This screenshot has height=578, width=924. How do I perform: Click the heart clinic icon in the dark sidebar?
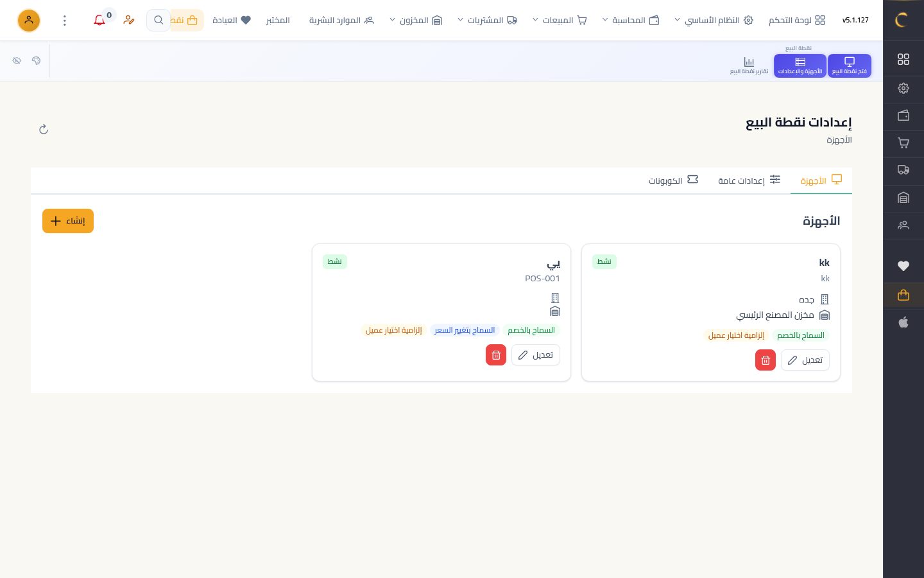pos(903,266)
